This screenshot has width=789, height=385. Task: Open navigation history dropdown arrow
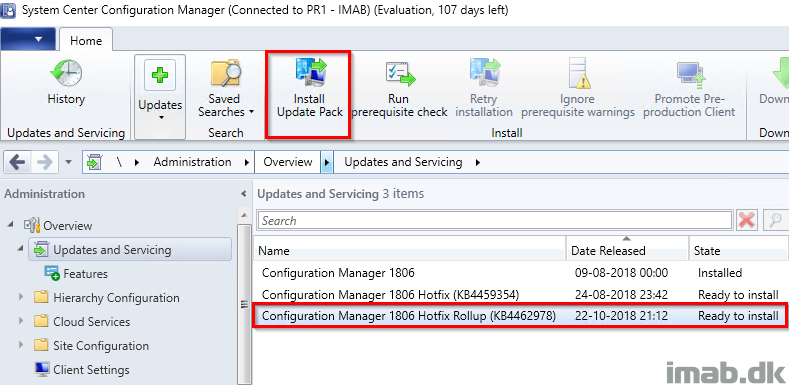point(69,163)
